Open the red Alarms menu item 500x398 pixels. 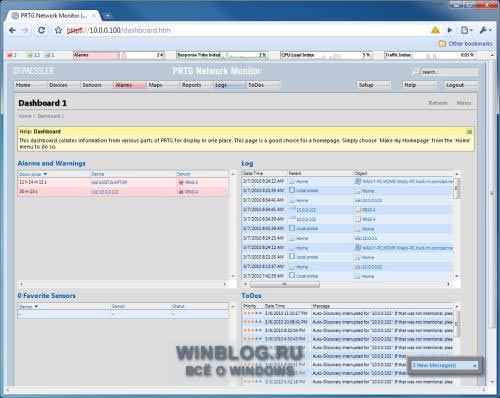click(130, 85)
